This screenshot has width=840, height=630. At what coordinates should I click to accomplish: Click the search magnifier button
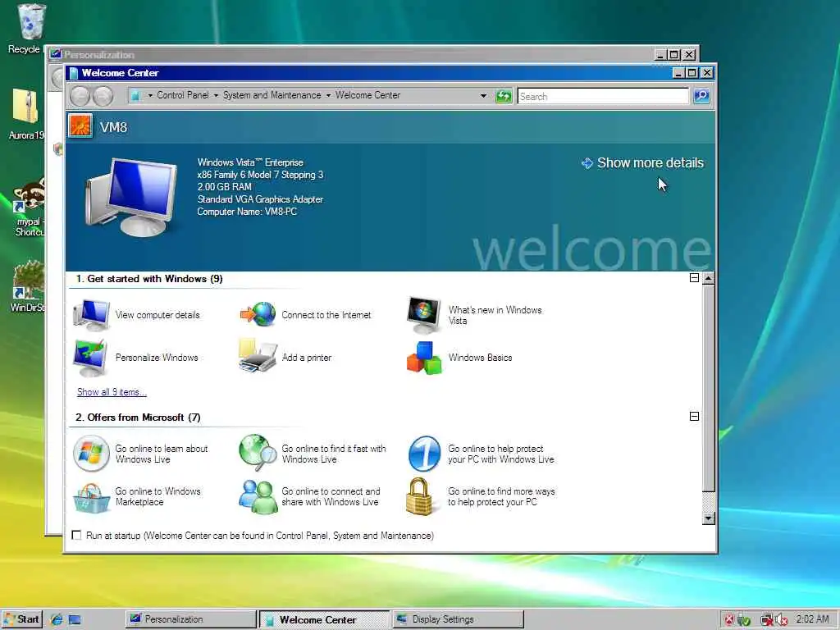click(701, 96)
